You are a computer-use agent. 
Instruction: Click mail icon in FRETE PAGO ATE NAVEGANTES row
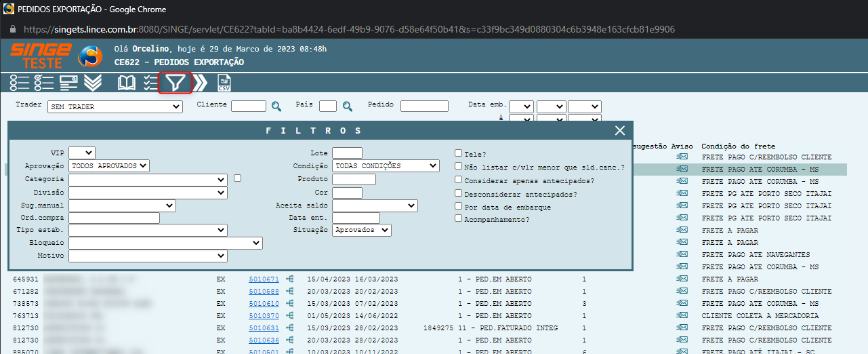click(682, 255)
